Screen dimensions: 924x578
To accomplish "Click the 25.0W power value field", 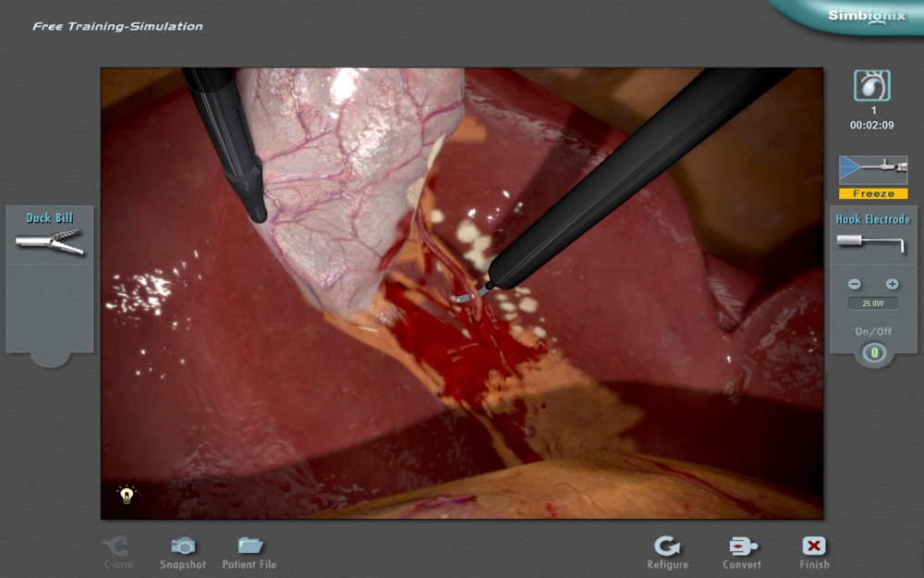I will pos(873,303).
